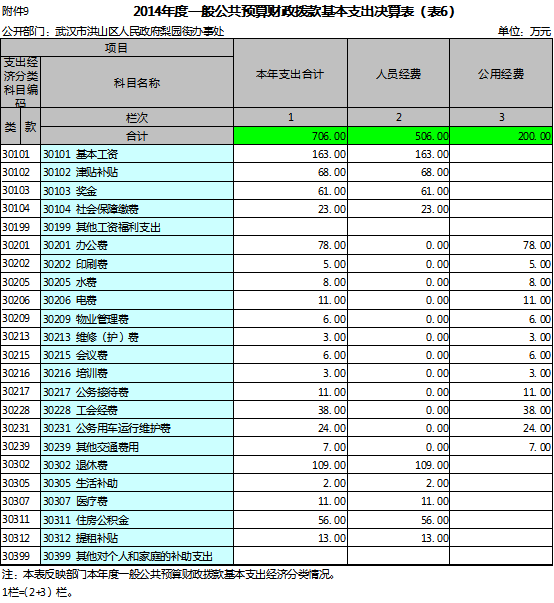Viewport: 554px width, 603px height.
Task: Select the 30231 公务用车运行维护费 cell
Action: click(137, 428)
